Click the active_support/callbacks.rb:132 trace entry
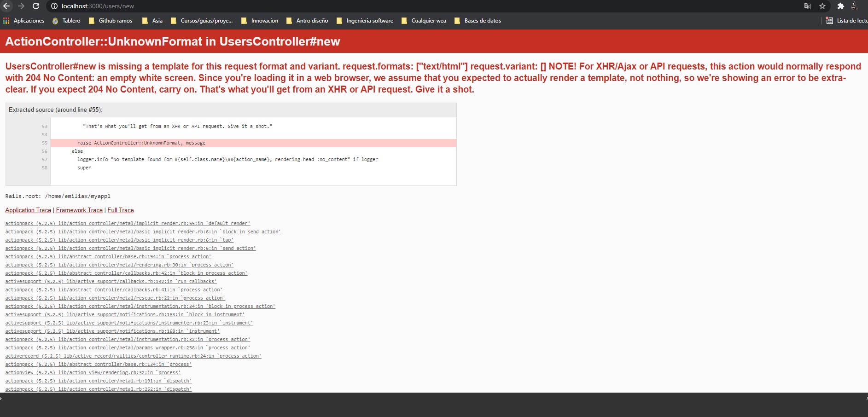Image resolution: width=868 pixels, height=417 pixels. point(111,281)
